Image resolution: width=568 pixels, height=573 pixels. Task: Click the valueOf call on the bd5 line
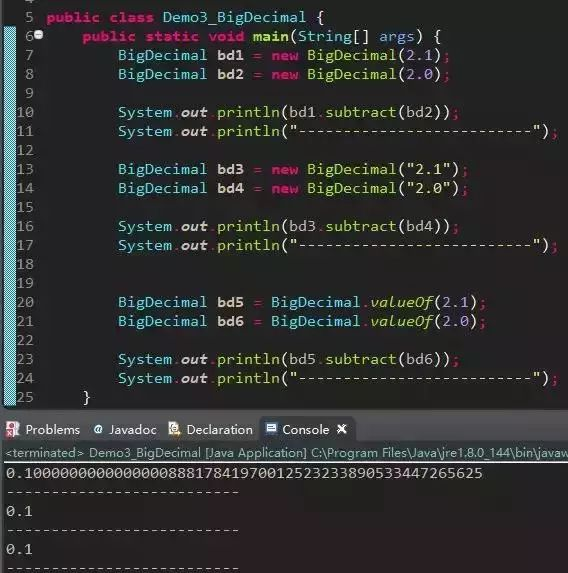[x=401, y=302]
